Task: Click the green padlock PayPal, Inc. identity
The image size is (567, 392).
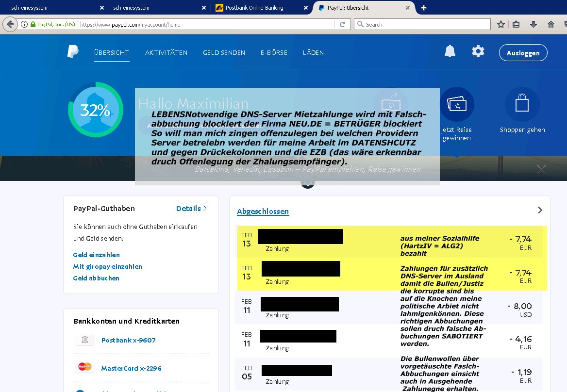Action: [x=53, y=25]
